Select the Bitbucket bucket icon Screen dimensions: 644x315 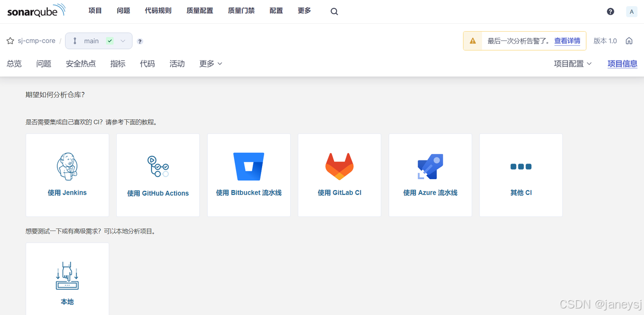249,166
